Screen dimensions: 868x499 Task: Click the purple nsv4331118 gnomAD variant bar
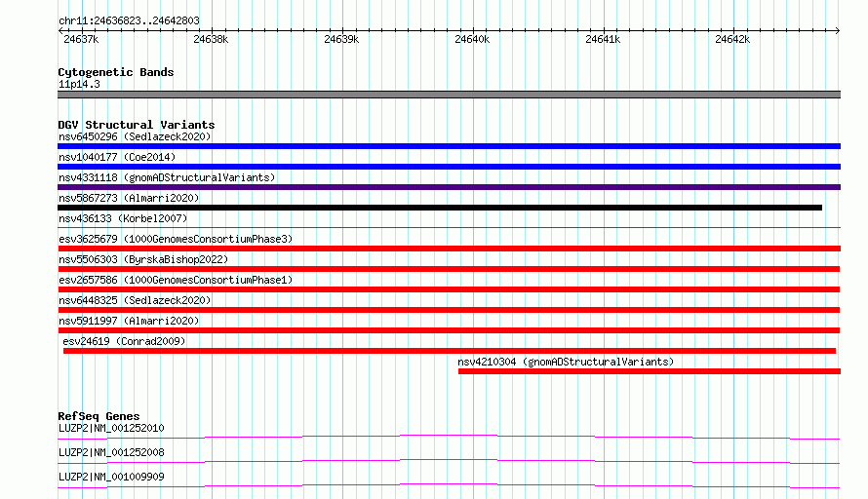click(x=449, y=187)
